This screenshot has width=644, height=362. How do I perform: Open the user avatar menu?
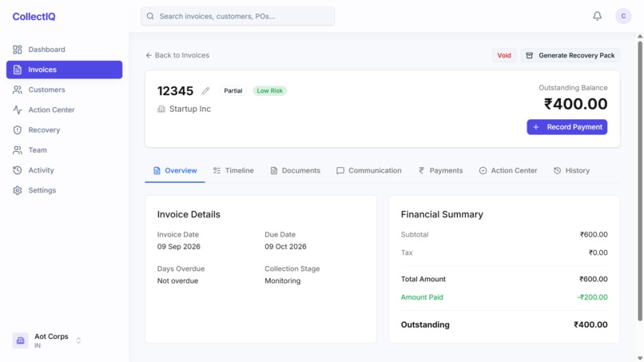tap(623, 16)
